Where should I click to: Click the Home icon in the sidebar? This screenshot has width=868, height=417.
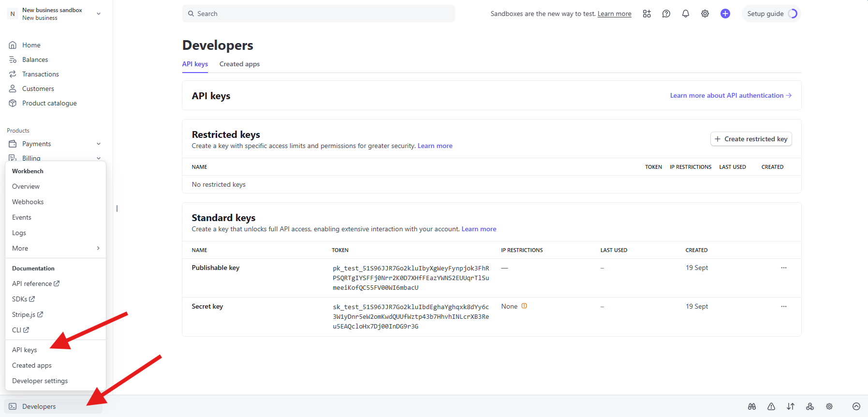click(x=13, y=45)
